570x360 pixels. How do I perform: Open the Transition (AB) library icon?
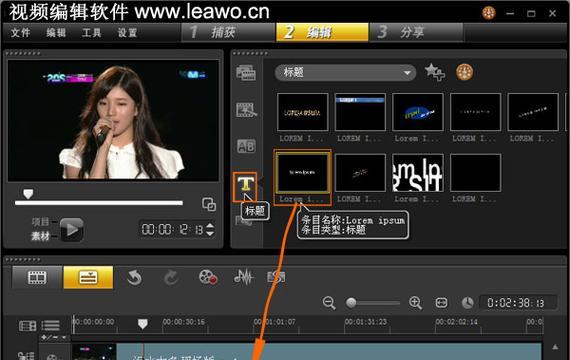click(x=246, y=146)
